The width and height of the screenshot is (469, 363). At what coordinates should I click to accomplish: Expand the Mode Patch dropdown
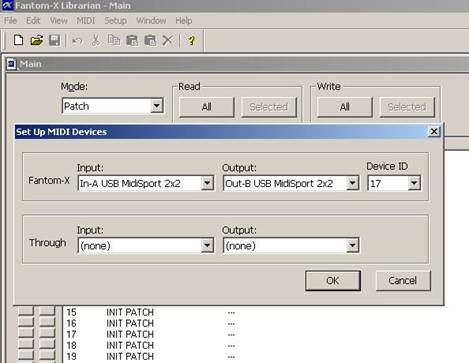[156, 106]
